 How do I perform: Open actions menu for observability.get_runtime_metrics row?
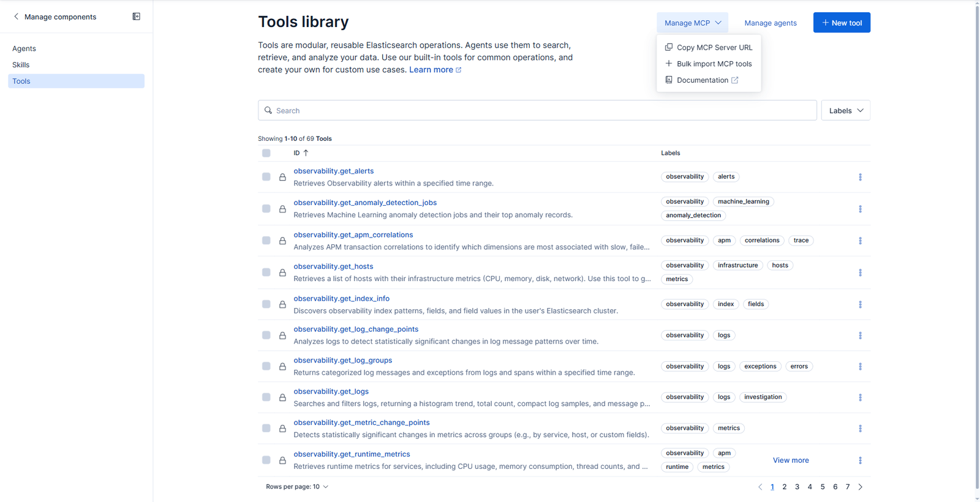click(860, 460)
